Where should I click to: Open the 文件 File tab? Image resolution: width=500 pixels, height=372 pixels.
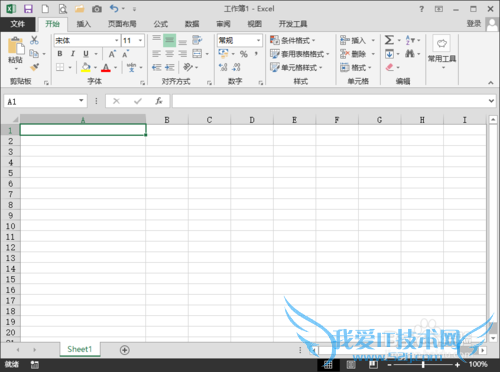(18, 24)
